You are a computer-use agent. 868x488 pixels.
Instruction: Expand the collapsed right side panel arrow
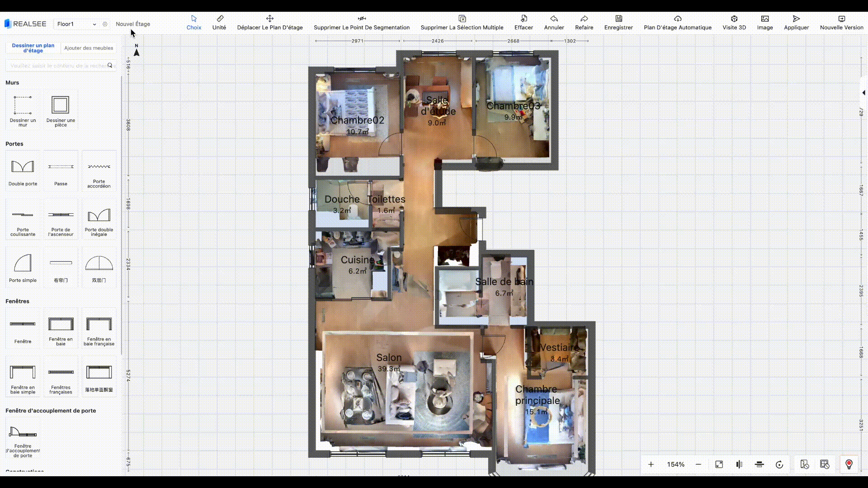point(863,93)
